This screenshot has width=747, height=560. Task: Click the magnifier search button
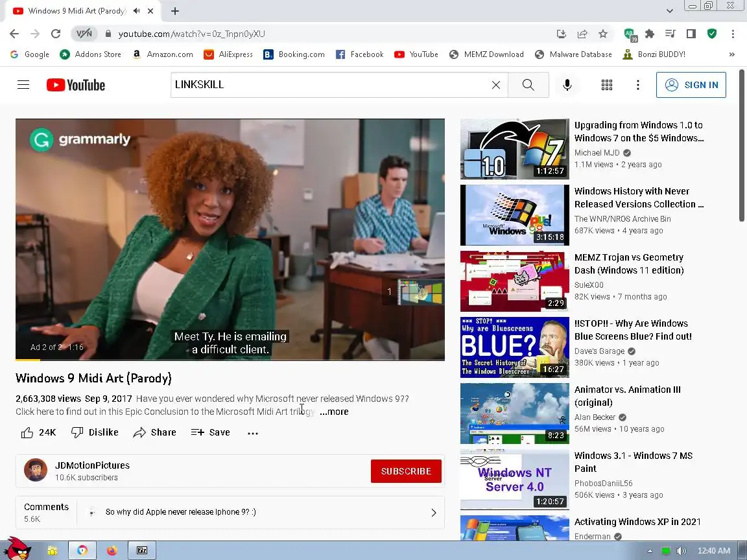pos(528,85)
